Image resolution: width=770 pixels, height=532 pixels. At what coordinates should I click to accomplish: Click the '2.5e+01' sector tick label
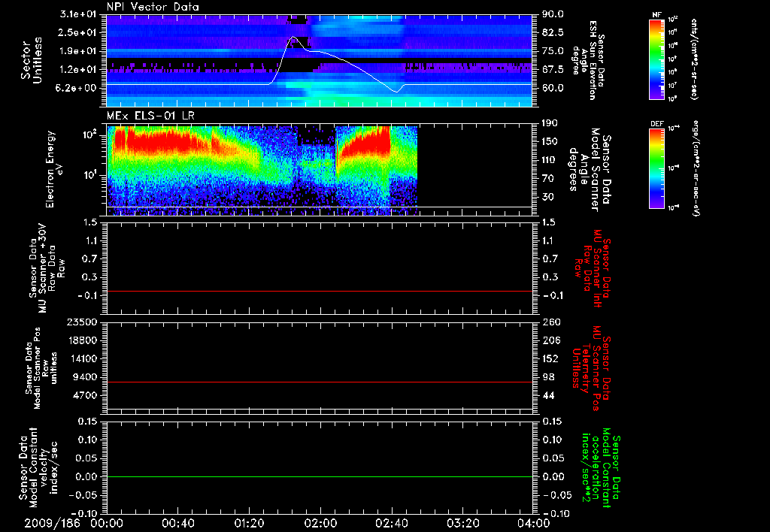pyautogui.click(x=78, y=32)
